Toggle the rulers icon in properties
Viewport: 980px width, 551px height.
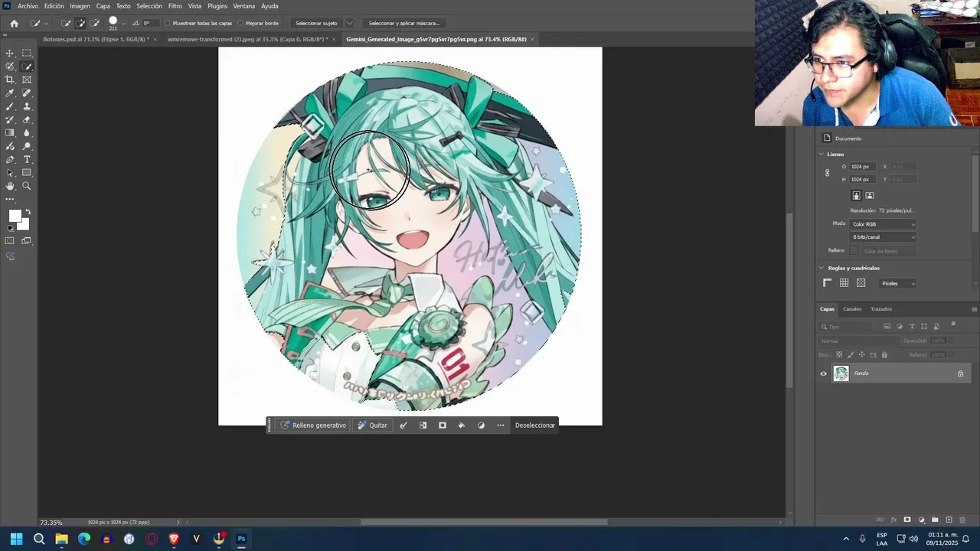click(827, 283)
